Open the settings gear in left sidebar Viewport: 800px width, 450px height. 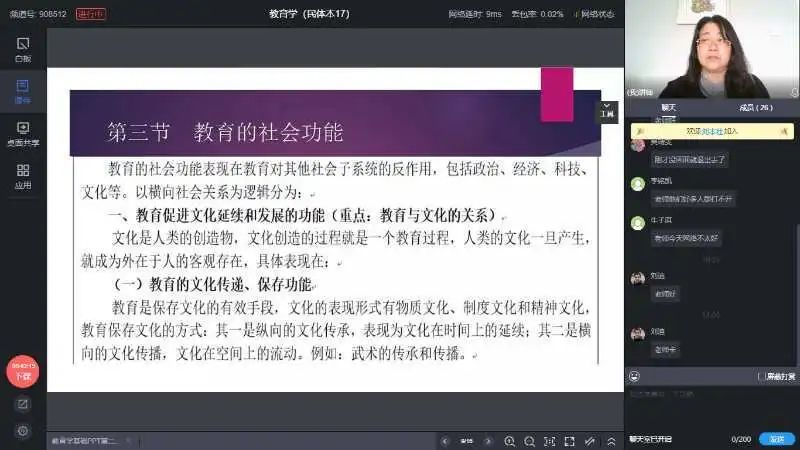[x=22, y=431]
